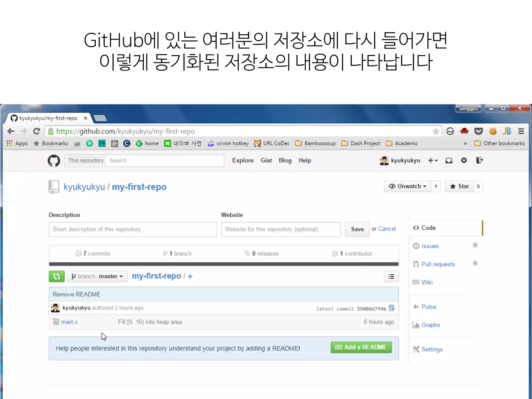
Task: Click the Website input field
Action: click(x=281, y=229)
